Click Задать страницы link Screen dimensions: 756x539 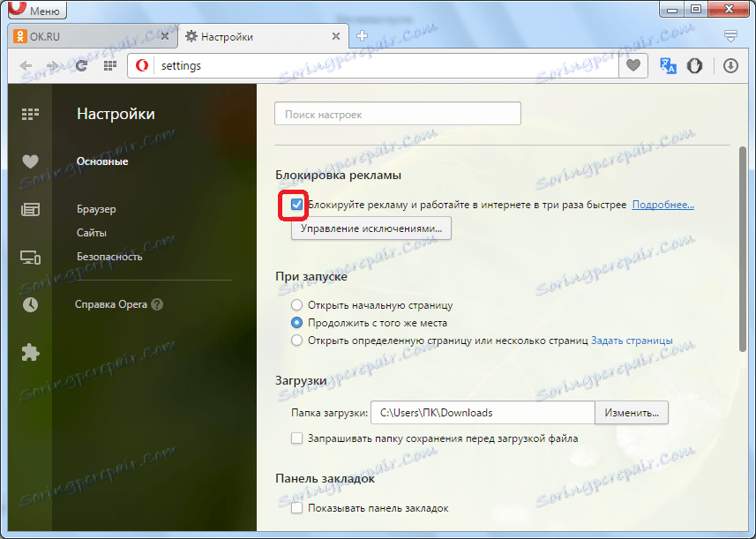pyautogui.click(x=632, y=341)
